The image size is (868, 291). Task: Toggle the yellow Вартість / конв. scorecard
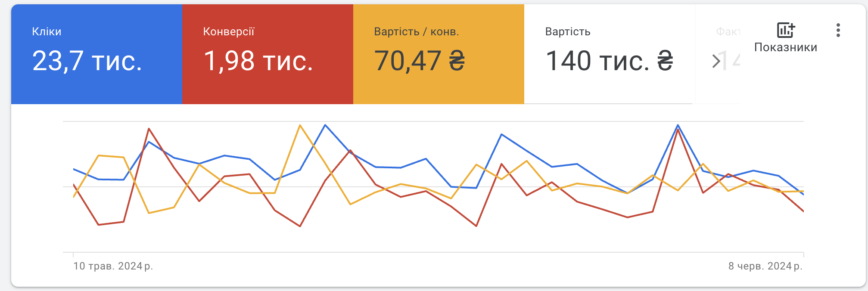click(x=439, y=54)
